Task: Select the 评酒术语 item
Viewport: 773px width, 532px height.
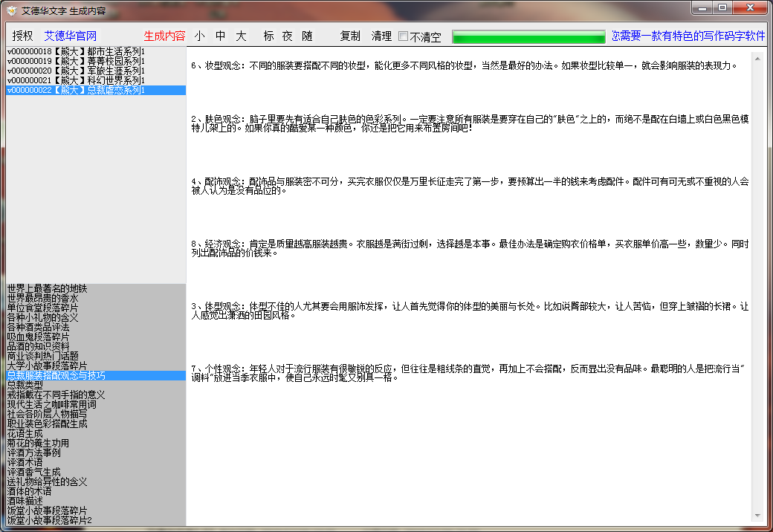Action: point(96,463)
